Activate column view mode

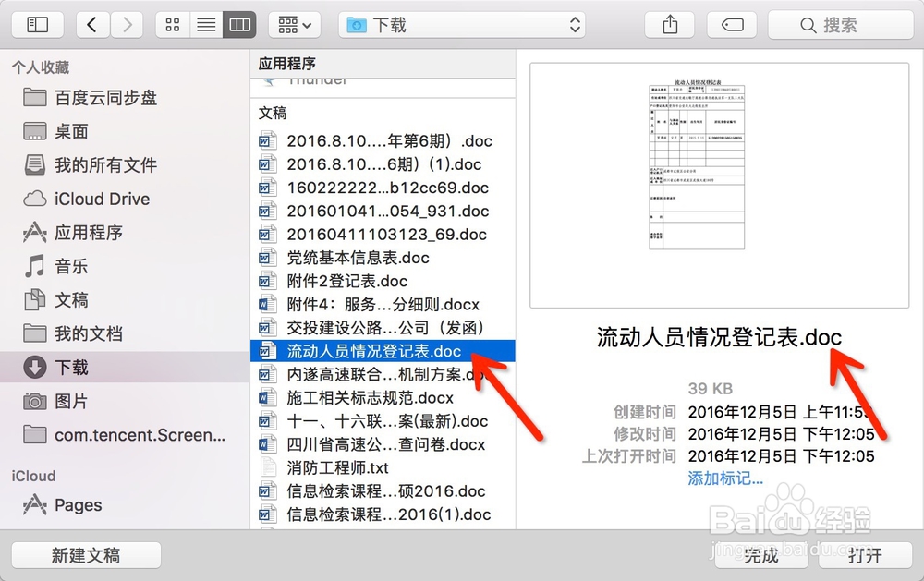point(239,25)
